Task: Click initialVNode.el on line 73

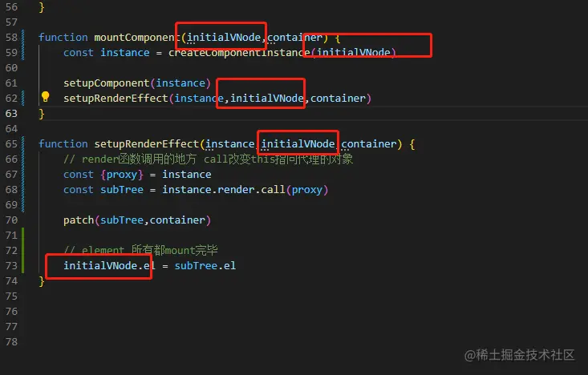Action: tap(109, 265)
